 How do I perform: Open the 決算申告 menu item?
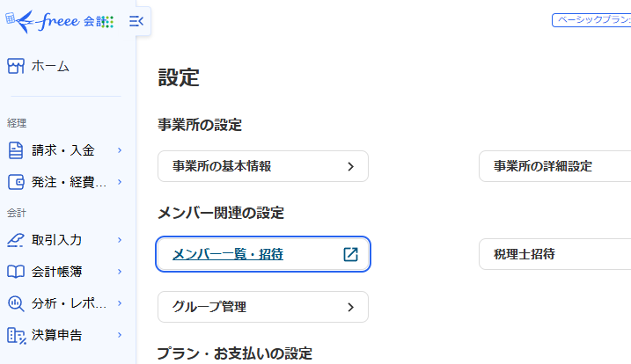pyautogui.click(x=57, y=334)
